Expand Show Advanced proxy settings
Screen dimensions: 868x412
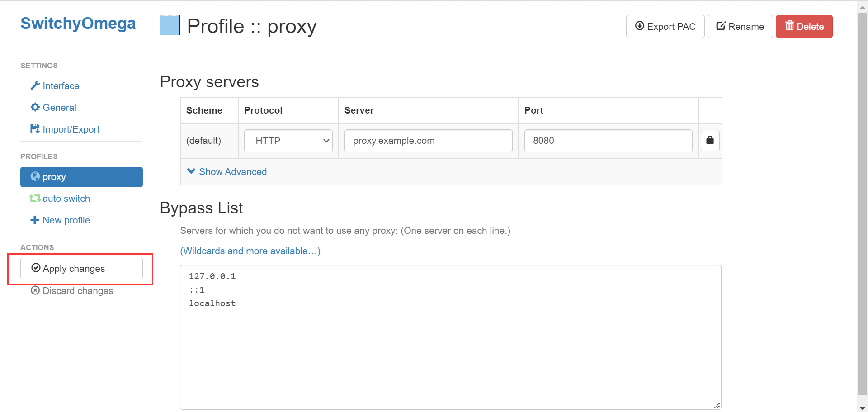(227, 172)
